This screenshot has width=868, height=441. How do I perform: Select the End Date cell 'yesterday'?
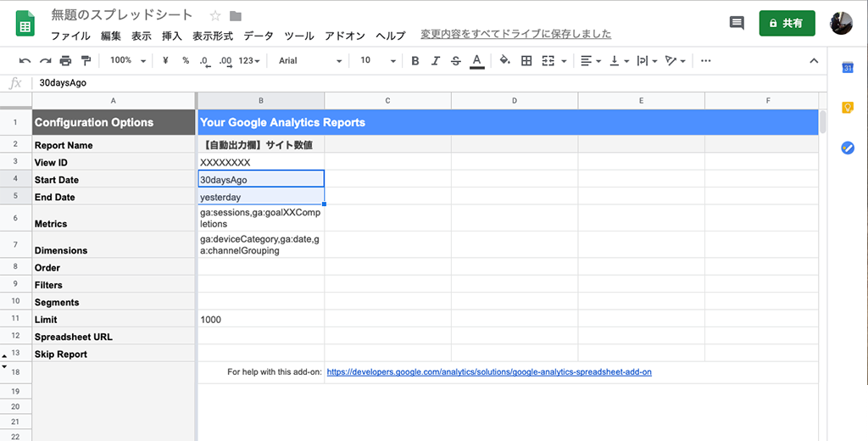[x=261, y=197]
